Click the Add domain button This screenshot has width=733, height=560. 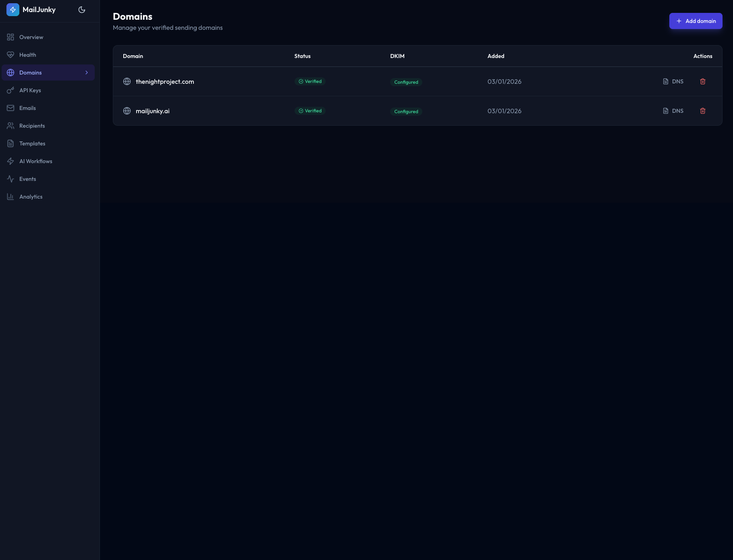tap(696, 21)
